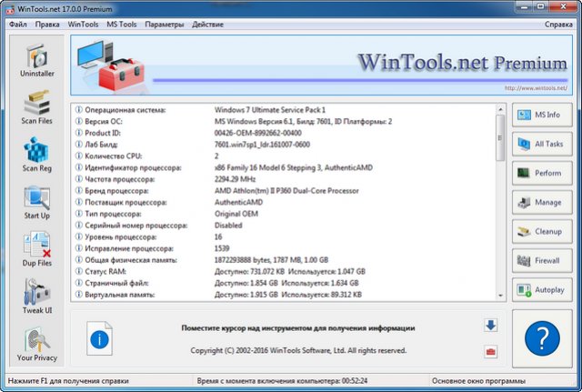Open Your Privacy tool
This screenshot has width=582, height=392.
click(37, 343)
